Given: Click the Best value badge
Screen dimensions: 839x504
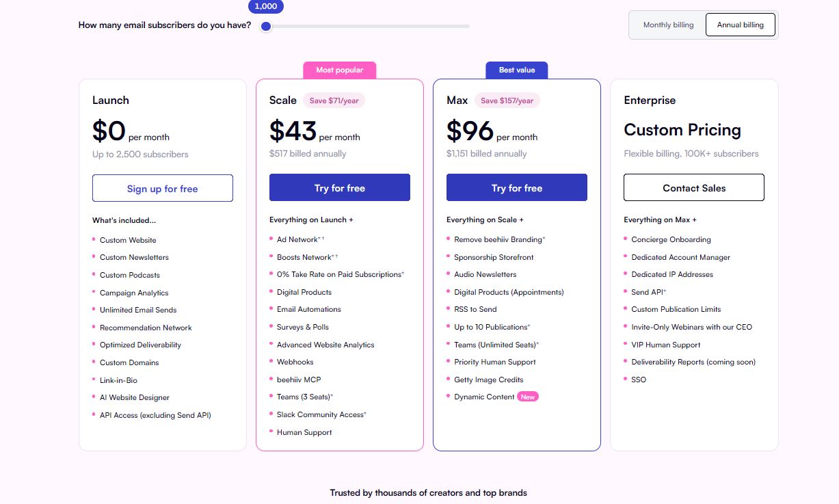Looking at the screenshot, I should click(517, 70).
